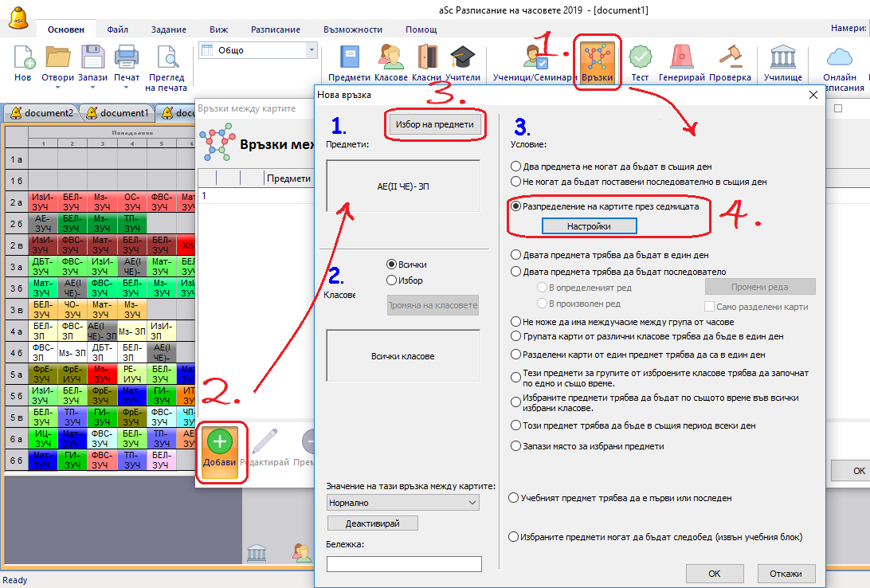Viewport: 870px width, 588px height.
Task: Enable 'Запази място за избрани предмети' option
Action: 515,446
